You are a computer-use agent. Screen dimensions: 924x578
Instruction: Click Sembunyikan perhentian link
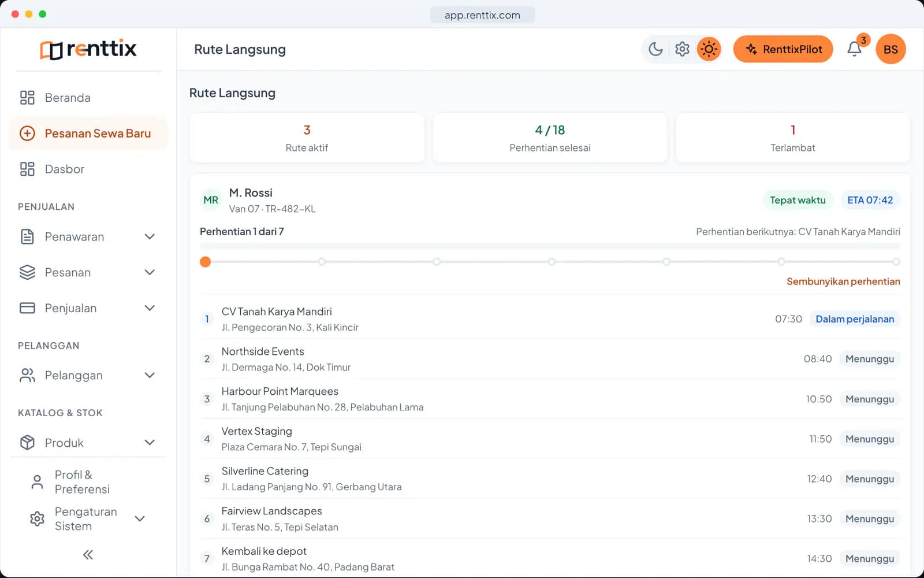point(843,281)
